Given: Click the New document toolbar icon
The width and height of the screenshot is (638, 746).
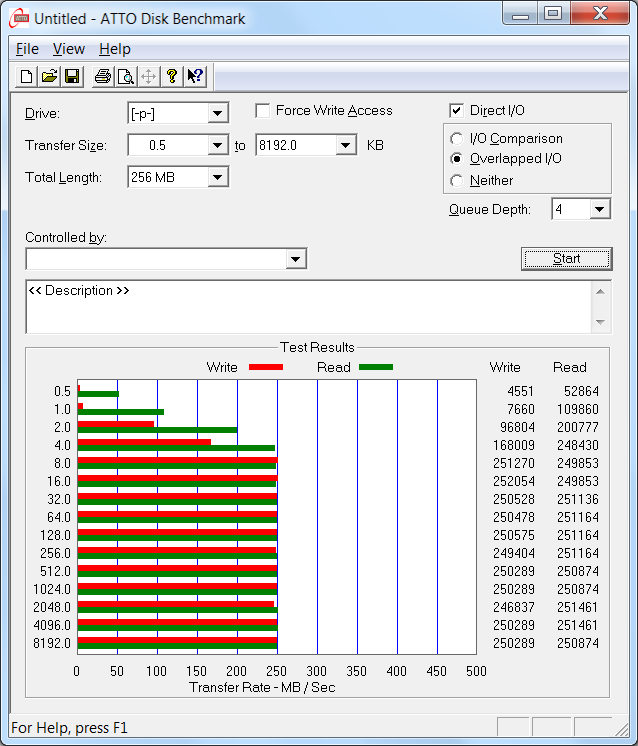Looking at the screenshot, I should 26,76.
